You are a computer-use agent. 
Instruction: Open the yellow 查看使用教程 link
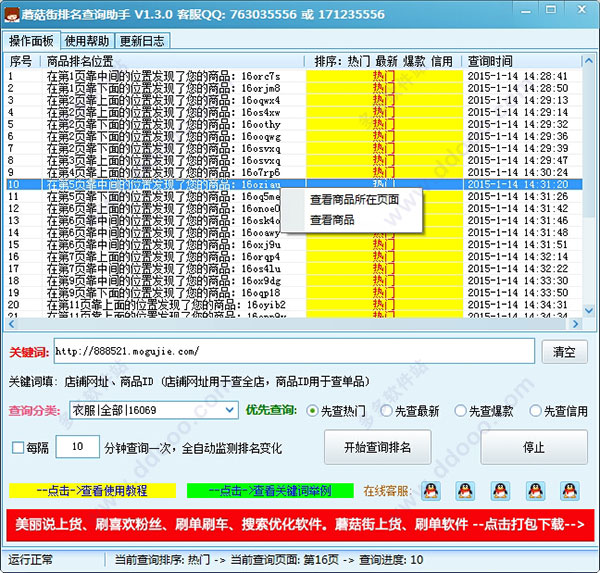pyautogui.click(x=92, y=491)
